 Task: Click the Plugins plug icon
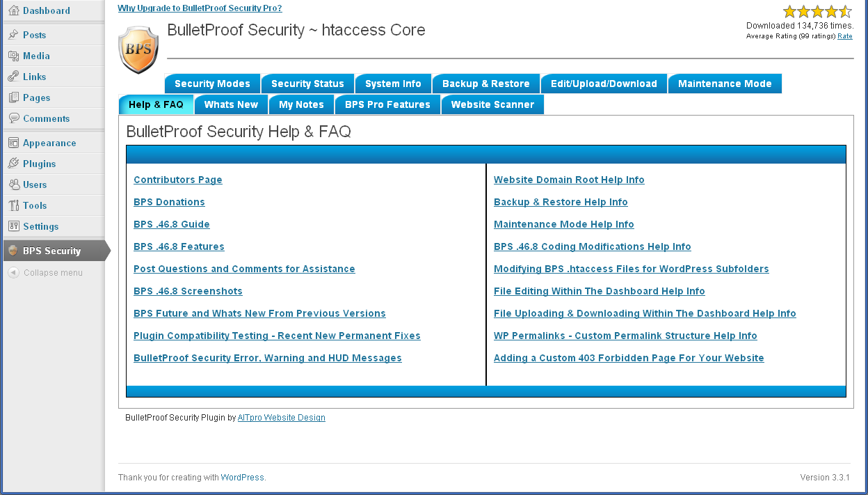point(13,164)
